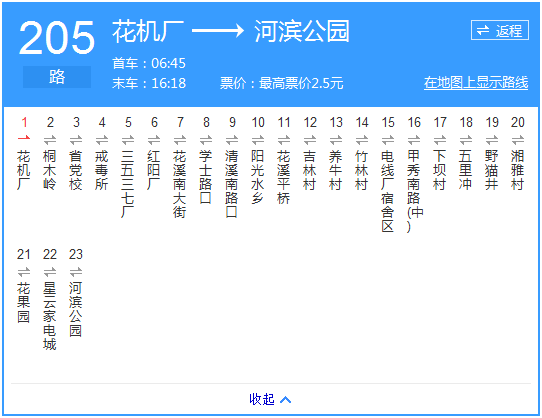The image size is (542, 418).
Task: Collapse the stop list with 收起
Action: (262, 399)
